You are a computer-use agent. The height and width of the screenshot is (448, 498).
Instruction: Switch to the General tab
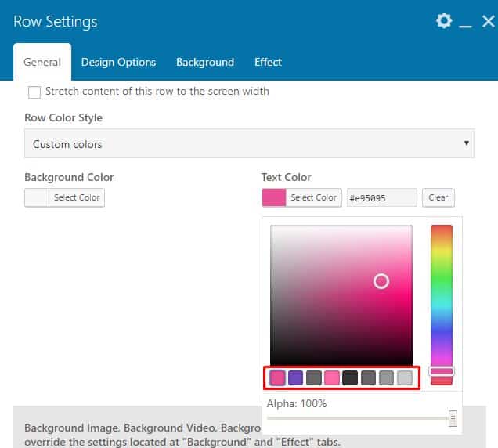[x=42, y=62]
